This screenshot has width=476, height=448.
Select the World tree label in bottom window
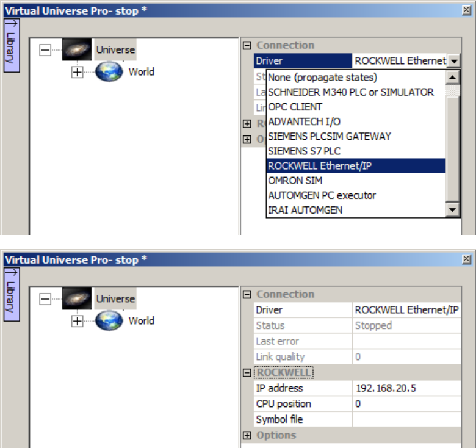142,321
